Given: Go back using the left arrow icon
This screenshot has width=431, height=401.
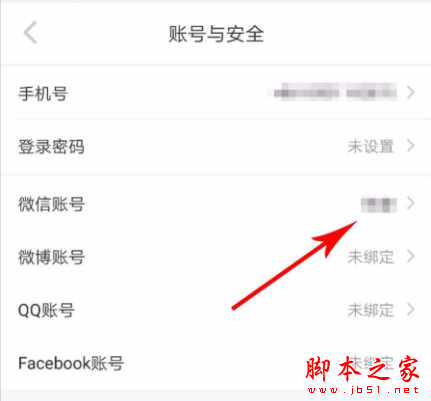Looking at the screenshot, I should click(30, 33).
